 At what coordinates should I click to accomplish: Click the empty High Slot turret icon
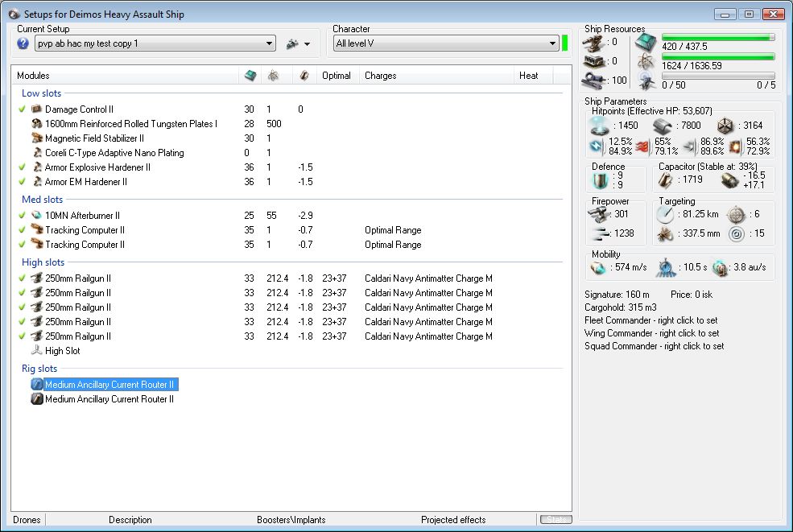tap(36, 350)
